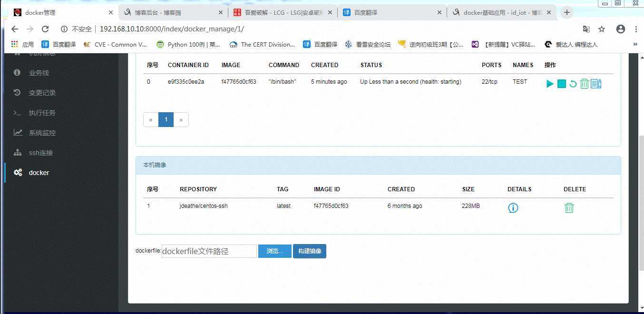The image size is (644, 314).
Task: Click the 业务线 info circle icon
Action: tap(17, 73)
